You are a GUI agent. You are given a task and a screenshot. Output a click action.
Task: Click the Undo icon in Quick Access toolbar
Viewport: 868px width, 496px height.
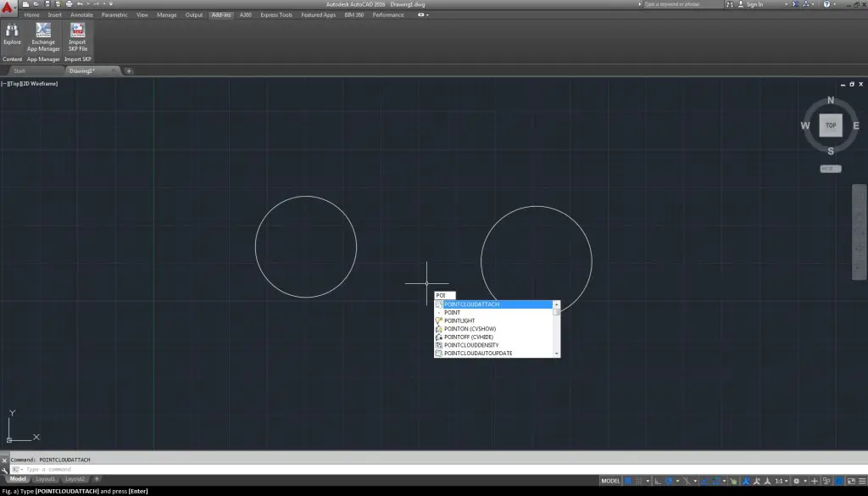tap(79, 3)
